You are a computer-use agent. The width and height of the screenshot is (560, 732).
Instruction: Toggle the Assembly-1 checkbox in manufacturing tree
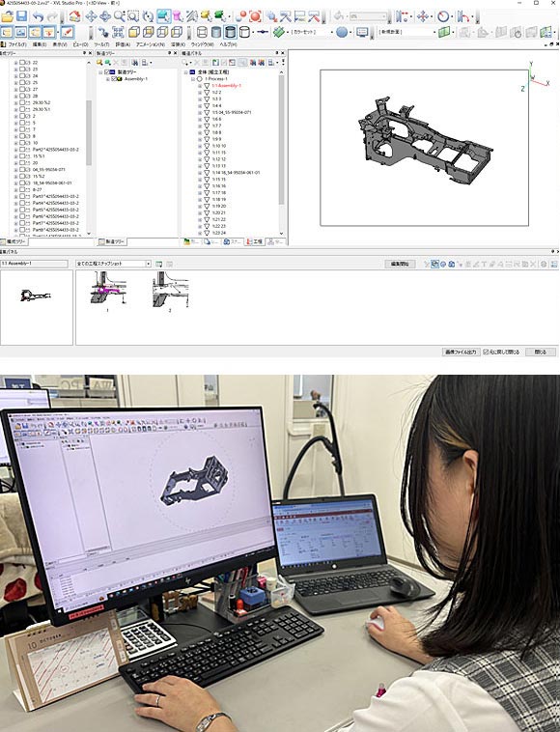113,79
